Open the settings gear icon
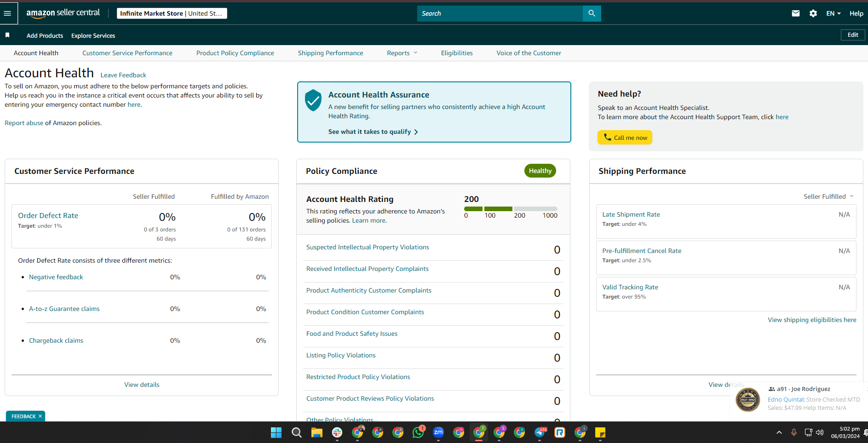The height and width of the screenshot is (443, 868). pyautogui.click(x=813, y=13)
